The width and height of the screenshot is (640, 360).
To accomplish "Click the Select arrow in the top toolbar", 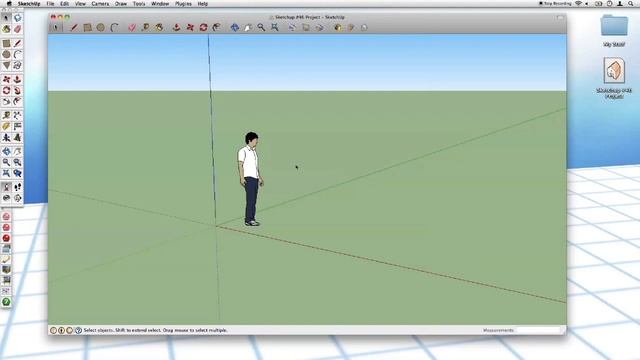I will click(x=56, y=27).
